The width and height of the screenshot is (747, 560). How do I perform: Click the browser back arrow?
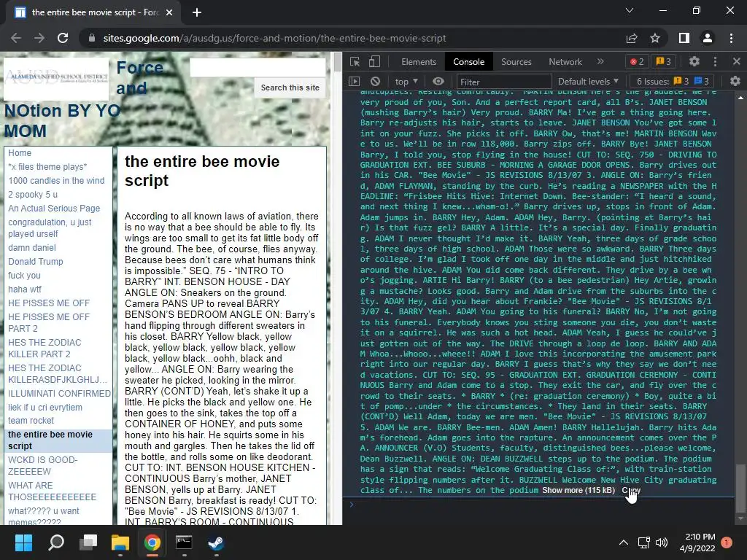tap(16, 38)
